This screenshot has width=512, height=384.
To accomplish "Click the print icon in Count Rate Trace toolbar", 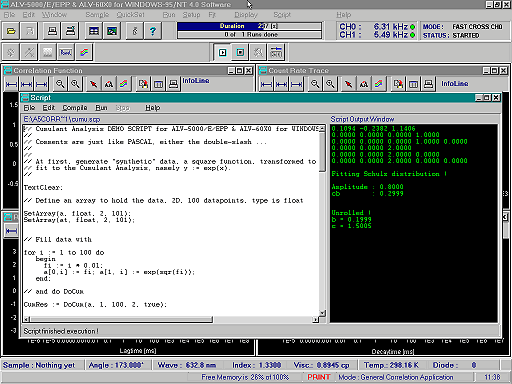I will (428, 84).
